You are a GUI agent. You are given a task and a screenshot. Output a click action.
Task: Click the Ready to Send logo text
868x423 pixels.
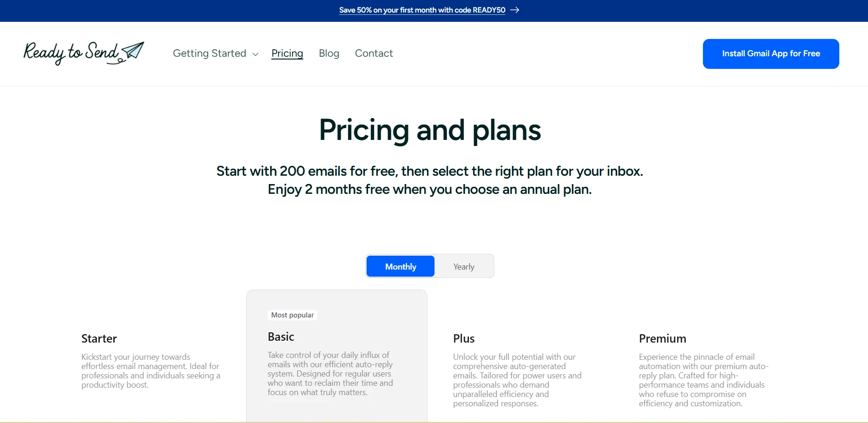pos(71,53)
